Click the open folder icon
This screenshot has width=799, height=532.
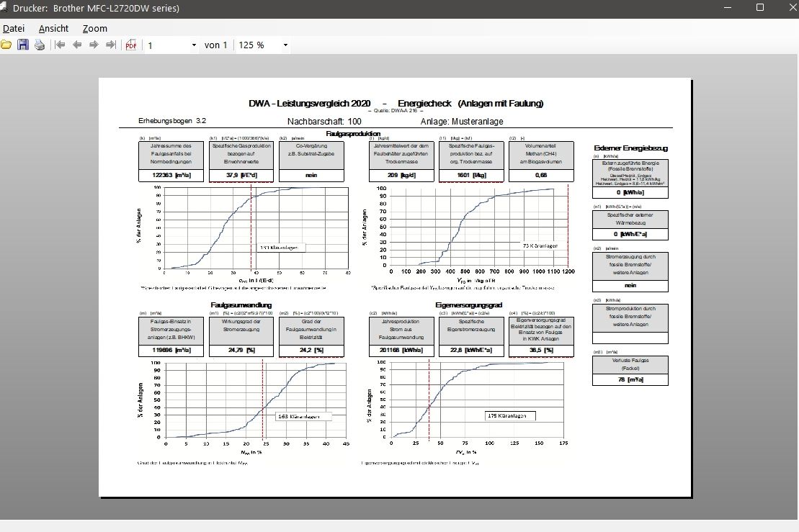coord(6,45)
